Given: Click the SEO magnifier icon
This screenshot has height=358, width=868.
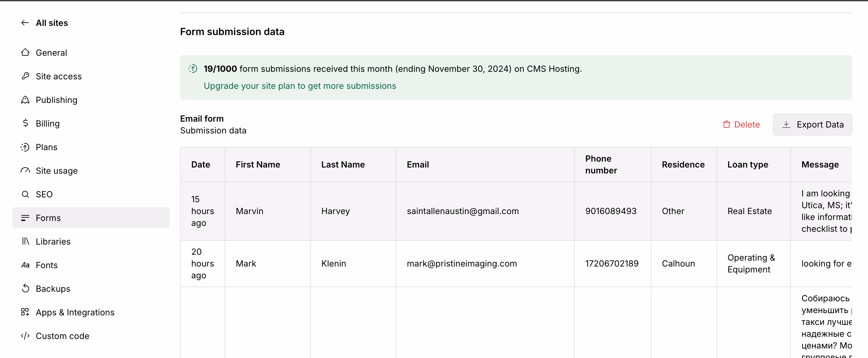Looking at the screenshot, I should [x=25, y=194].
